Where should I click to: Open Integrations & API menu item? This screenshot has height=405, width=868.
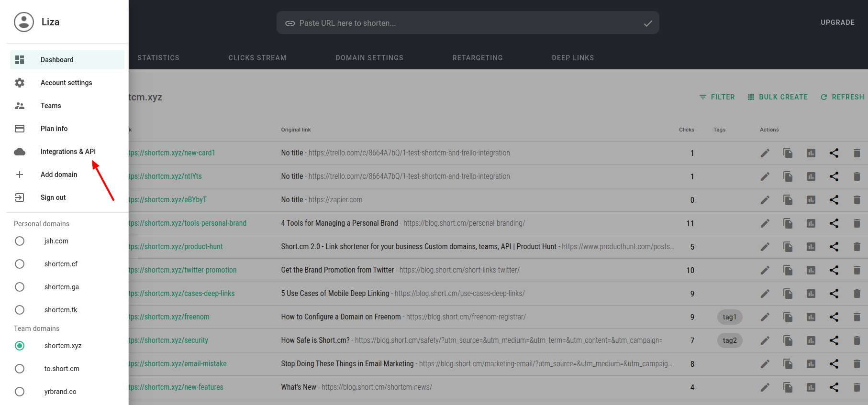pyautogui.click(x=68, y=152)
